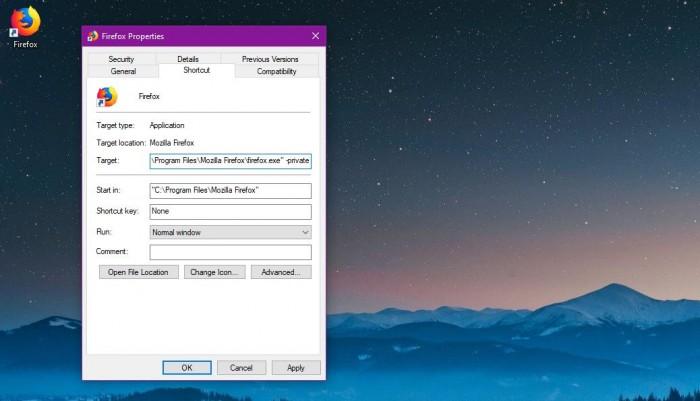The image size is (700, 401).
Task: Focus the Start in text field
Action: pos(230,190)
